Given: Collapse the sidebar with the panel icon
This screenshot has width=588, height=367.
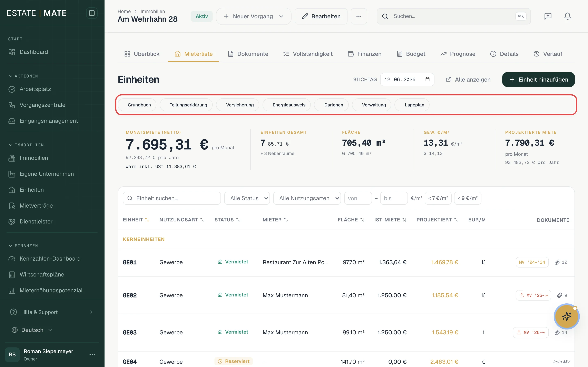Looking at the screenshot, I should pyautogui.click(x=92, y=13).
